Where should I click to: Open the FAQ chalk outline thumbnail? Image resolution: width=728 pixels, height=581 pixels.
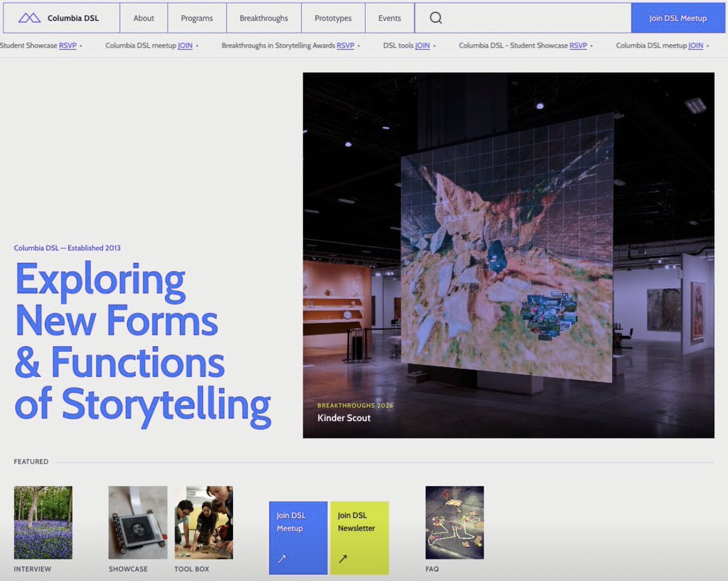(x=455, y=523)
